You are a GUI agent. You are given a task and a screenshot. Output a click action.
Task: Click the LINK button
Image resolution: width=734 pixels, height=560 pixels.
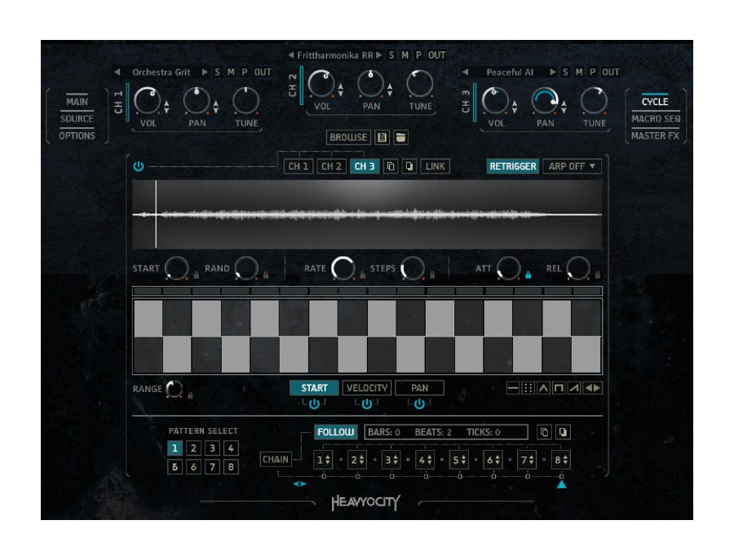[436, 166]
